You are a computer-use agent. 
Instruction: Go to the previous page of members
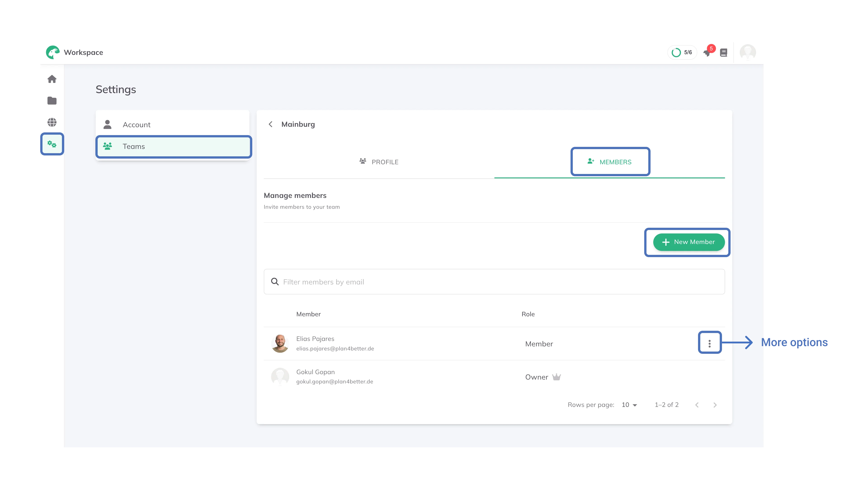pyautogui.click(x=697, y=405)
